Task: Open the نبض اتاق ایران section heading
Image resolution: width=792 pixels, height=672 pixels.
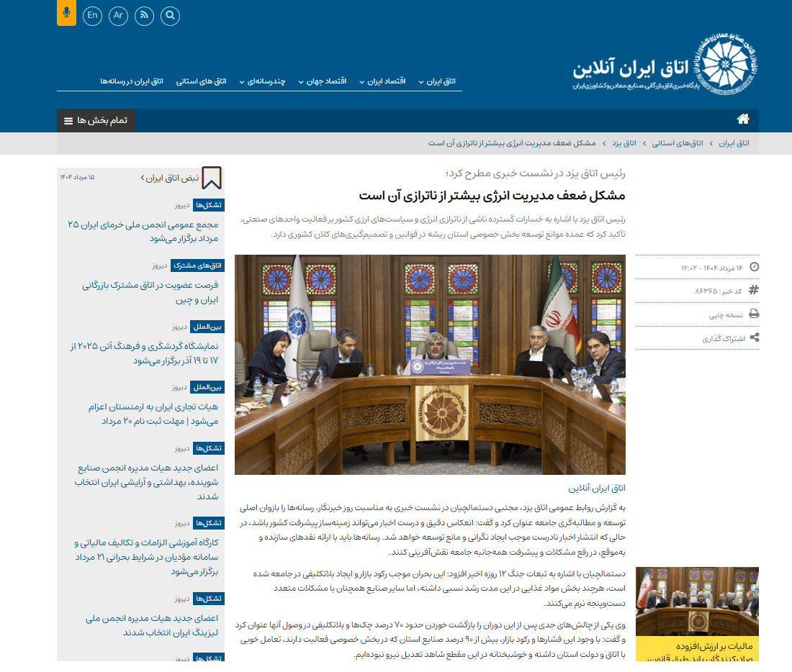Action: pos(170,178)
